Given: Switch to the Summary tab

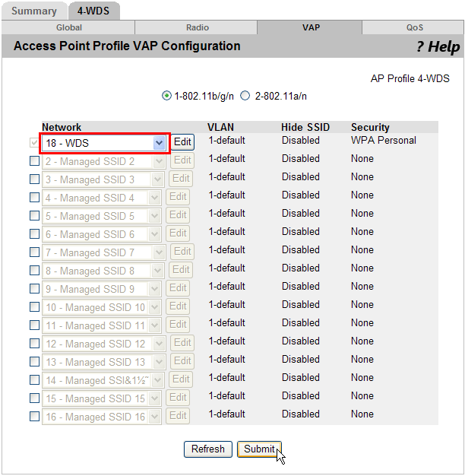Looking at the screenshot, I should [x=33, y=11].
